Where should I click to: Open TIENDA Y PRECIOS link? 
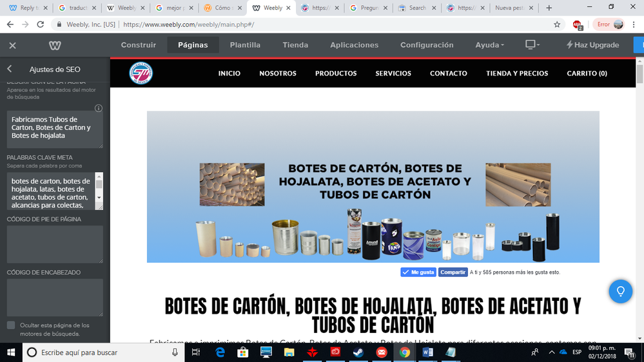click(x=517, y=73)
